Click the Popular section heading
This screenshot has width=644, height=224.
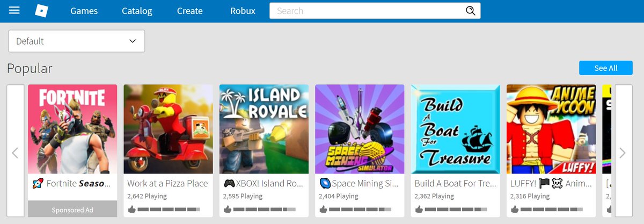click(30, 68)
